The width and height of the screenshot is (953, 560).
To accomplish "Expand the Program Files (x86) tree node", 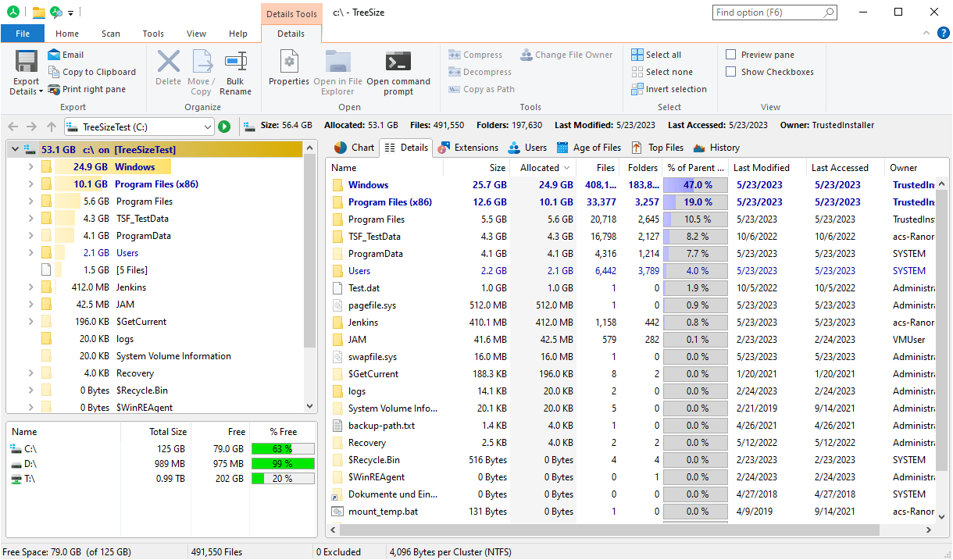I will click(x=30, y=183).
